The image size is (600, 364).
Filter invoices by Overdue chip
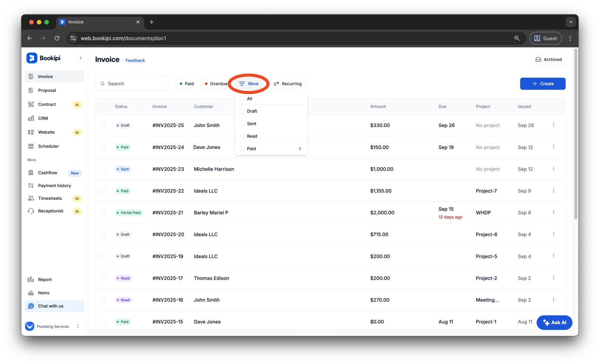tap(216, 84)
